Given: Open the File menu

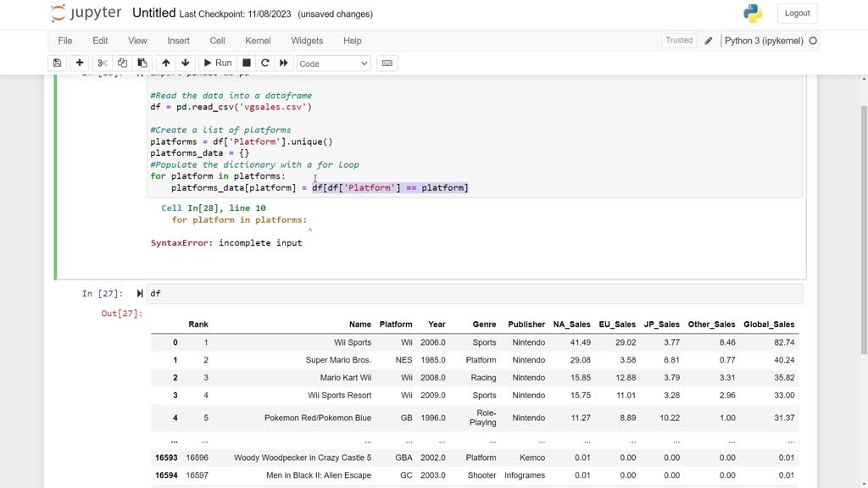Looking at the screenshot, I should point(64,41).
